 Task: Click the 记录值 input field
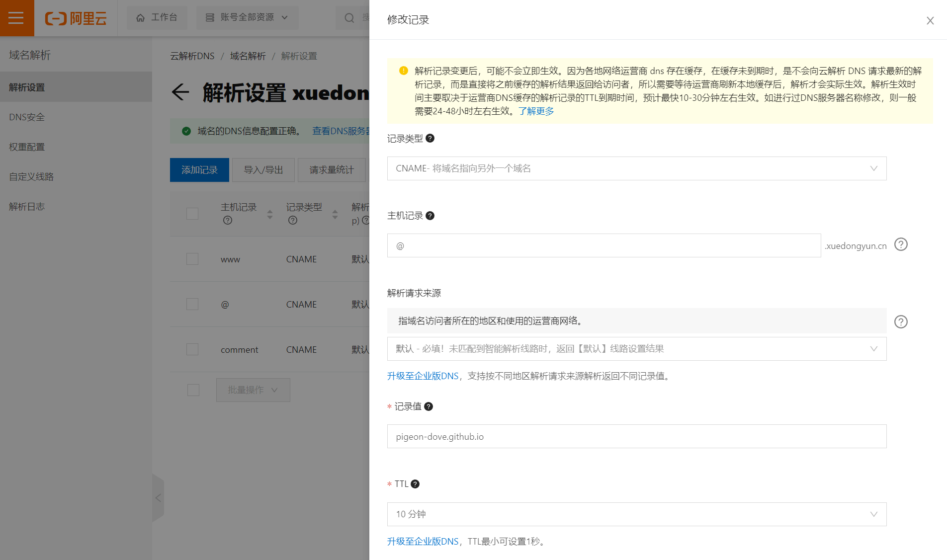[636, 436]
